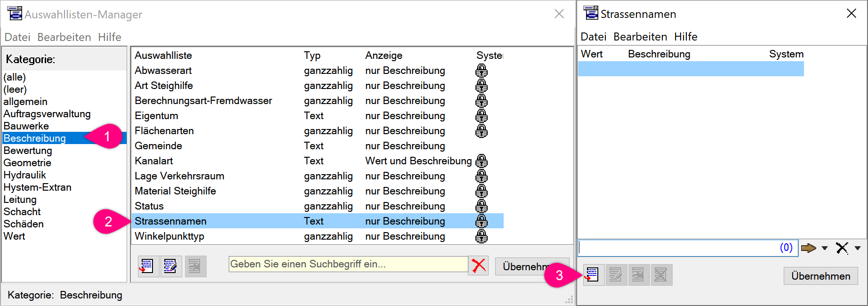Screen dimensions: 868x306
Task: Open the Datei menu in Auswahllisten-Manager
Action: [17, 37]
